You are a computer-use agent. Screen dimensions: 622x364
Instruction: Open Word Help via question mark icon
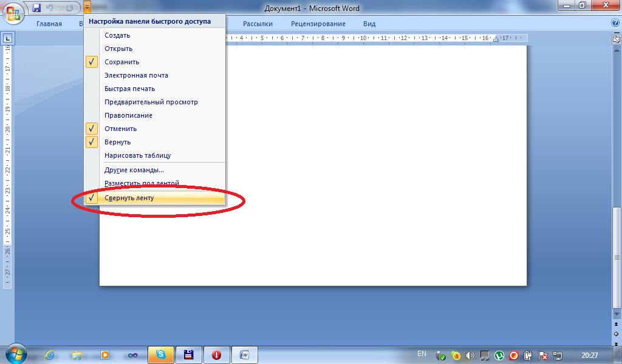(615, 23)
